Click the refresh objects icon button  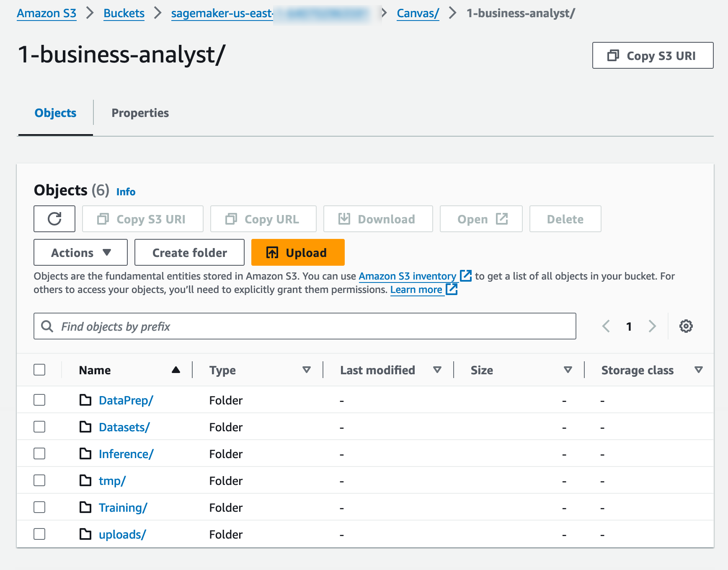pos(54,219)
